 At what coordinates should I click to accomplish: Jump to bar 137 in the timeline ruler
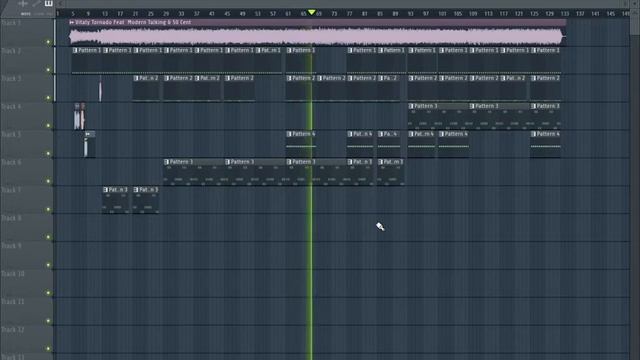click(580, 13)
